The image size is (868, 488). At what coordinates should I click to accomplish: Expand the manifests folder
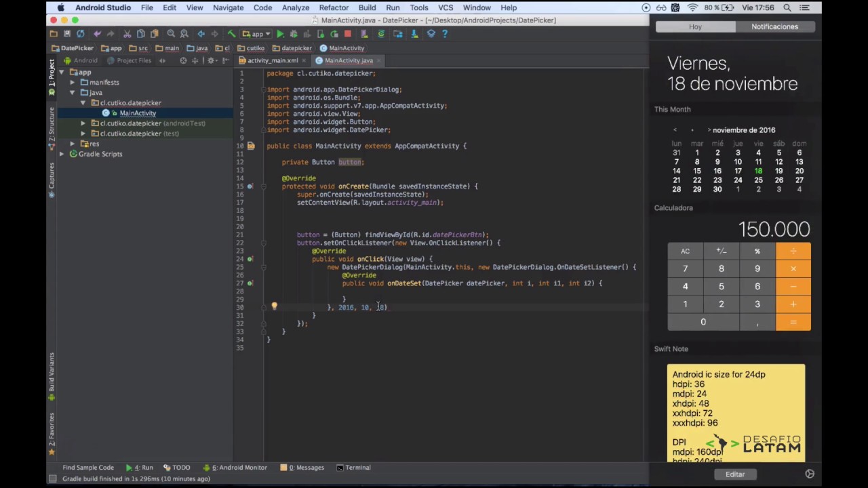tap(73, 83)
